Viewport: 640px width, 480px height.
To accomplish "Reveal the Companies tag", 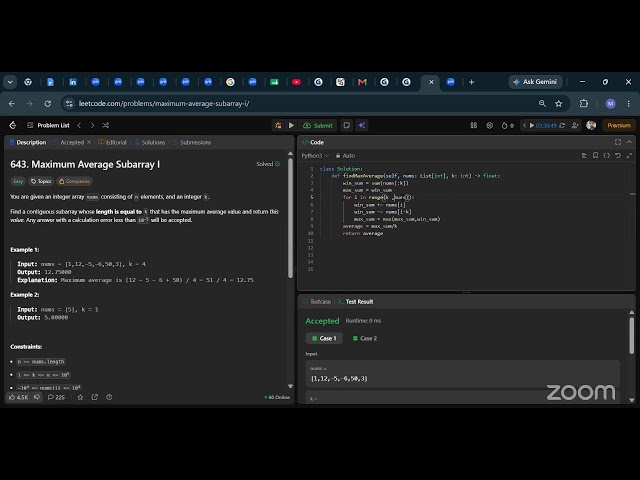I will coord(75,181).
